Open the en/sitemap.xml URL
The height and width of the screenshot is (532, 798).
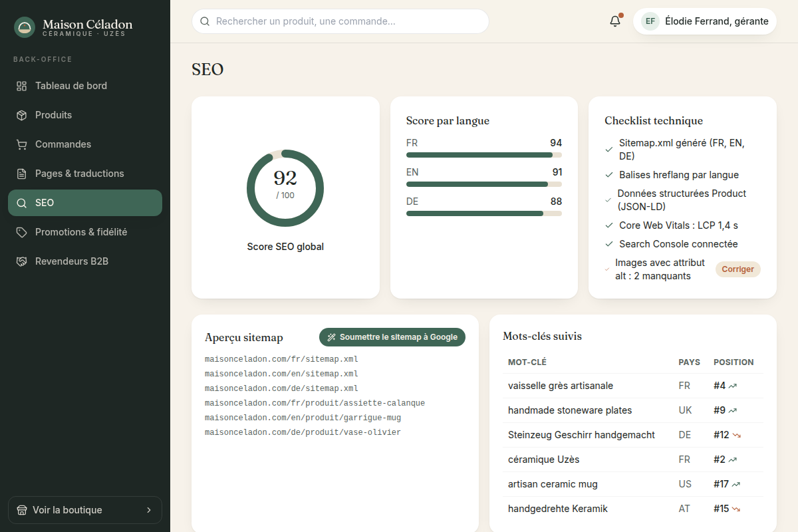(x=281, y=374)
